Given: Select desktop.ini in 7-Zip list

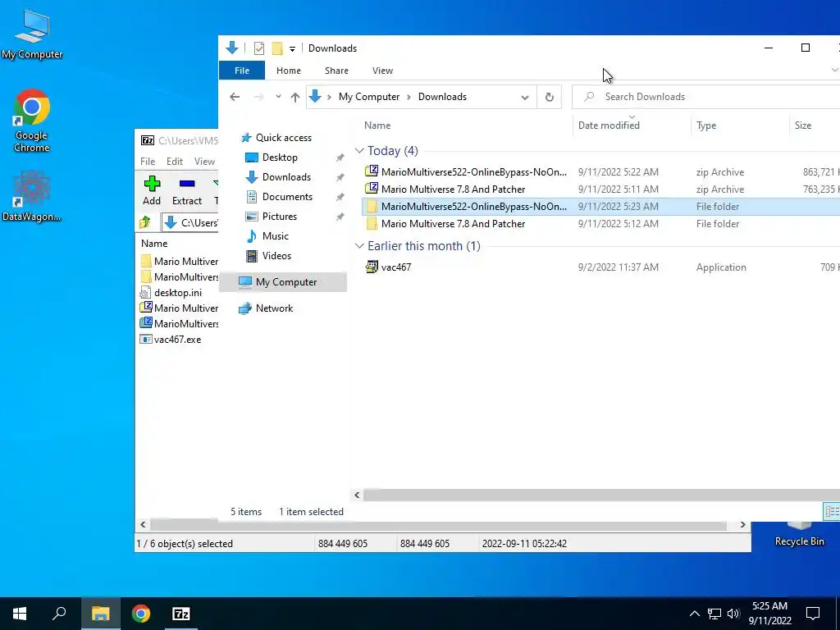Looking at the screenshot, I should click(x=171, y=293).
